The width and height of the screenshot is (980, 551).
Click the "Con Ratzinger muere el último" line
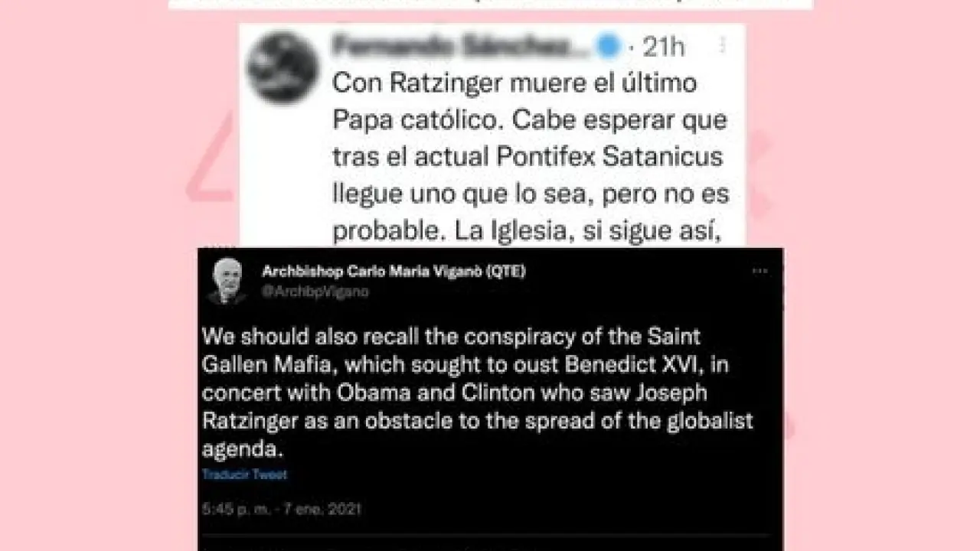[514, 83]
